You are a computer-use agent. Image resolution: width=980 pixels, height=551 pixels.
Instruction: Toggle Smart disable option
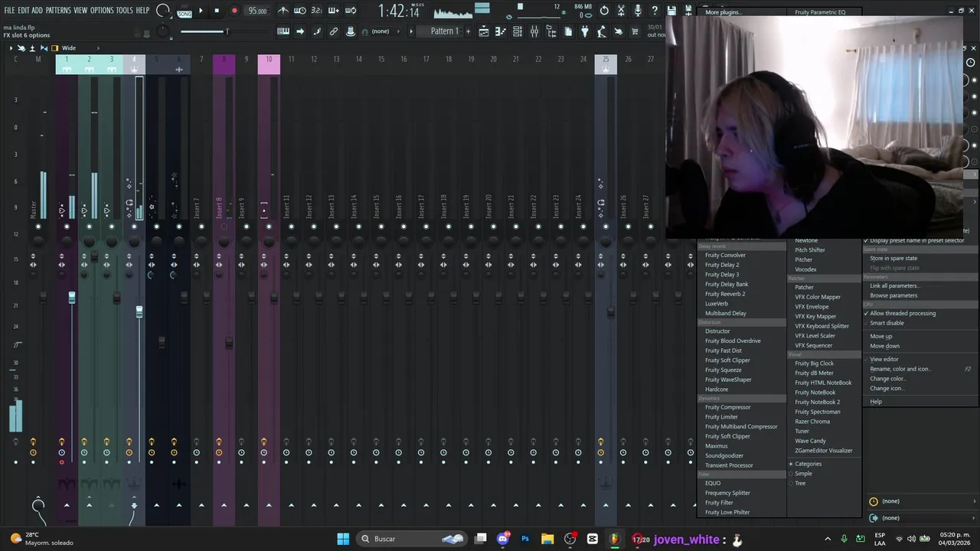point(887,323)
